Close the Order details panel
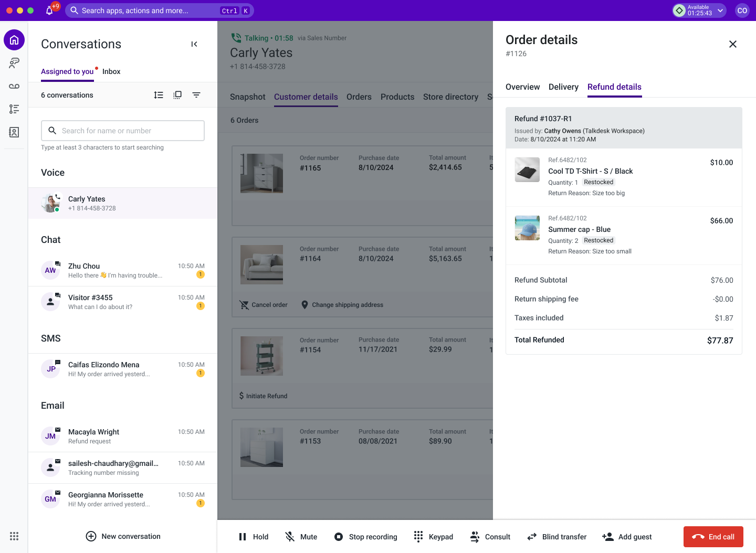Screen dimensions: 756x553 tap(733, 44)
